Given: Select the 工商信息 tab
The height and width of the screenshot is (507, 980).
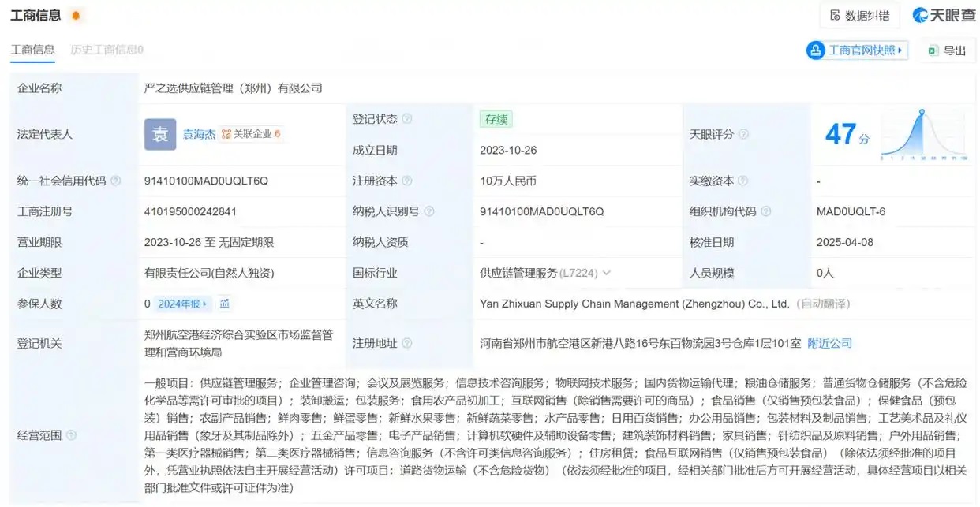Looking at the screenshot, I should tap(32, 50).
